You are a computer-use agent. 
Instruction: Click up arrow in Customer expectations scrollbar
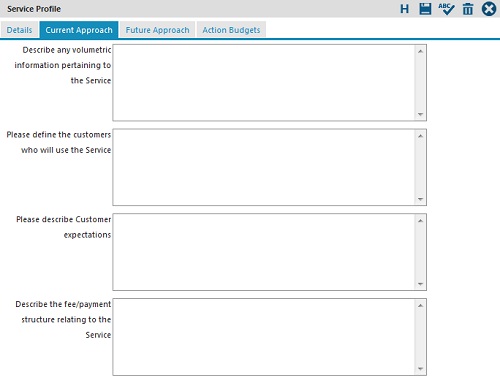420,220
